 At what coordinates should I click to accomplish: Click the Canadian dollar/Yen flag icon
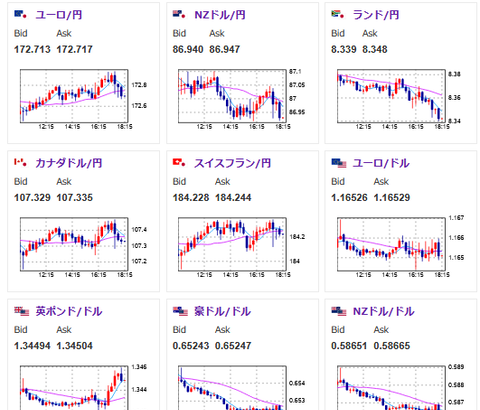click(x=21, y=162)
